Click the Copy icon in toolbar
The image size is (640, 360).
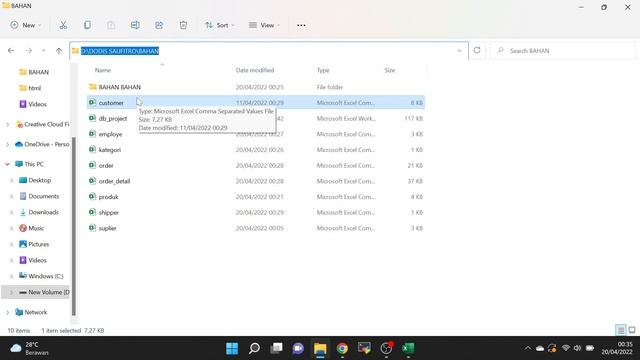point(87,25)
